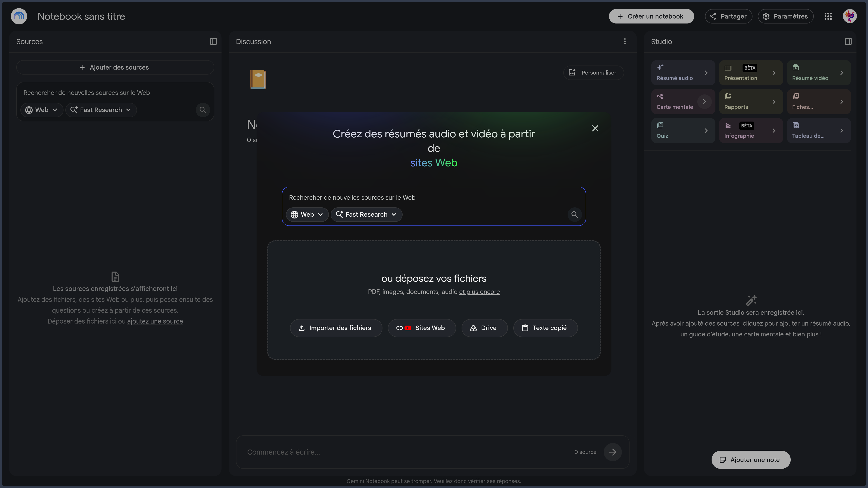
Task: Click the Tableau de données icon
Action: 796,125
